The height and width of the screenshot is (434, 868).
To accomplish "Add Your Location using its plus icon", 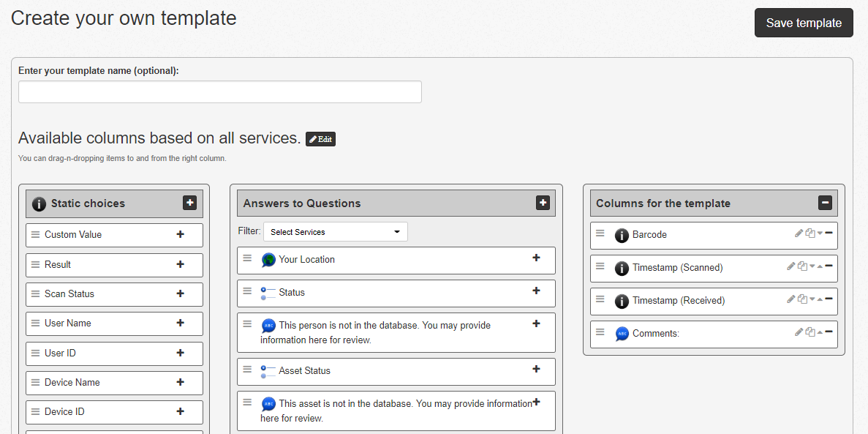I will click(x=536, y=258).
